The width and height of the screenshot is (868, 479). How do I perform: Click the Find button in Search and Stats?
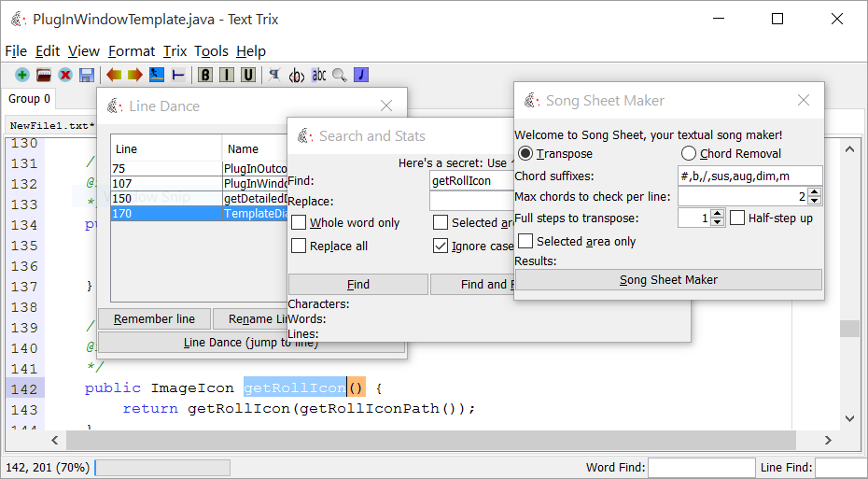[x=358, y=284]
